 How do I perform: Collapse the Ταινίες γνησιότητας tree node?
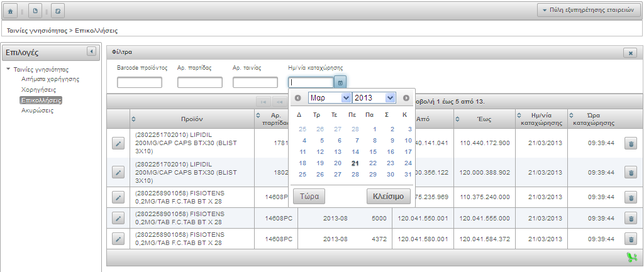(9, 69)
